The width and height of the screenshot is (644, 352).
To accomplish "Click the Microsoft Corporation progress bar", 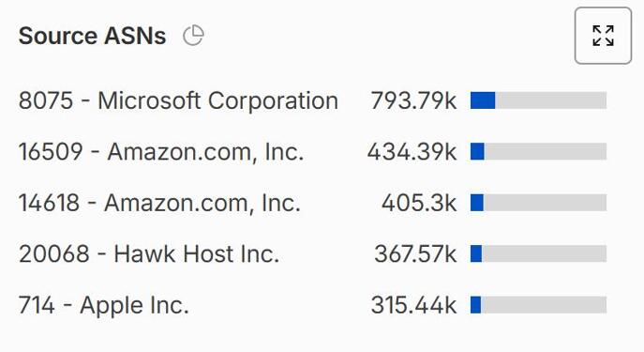I will coord(538,100).
